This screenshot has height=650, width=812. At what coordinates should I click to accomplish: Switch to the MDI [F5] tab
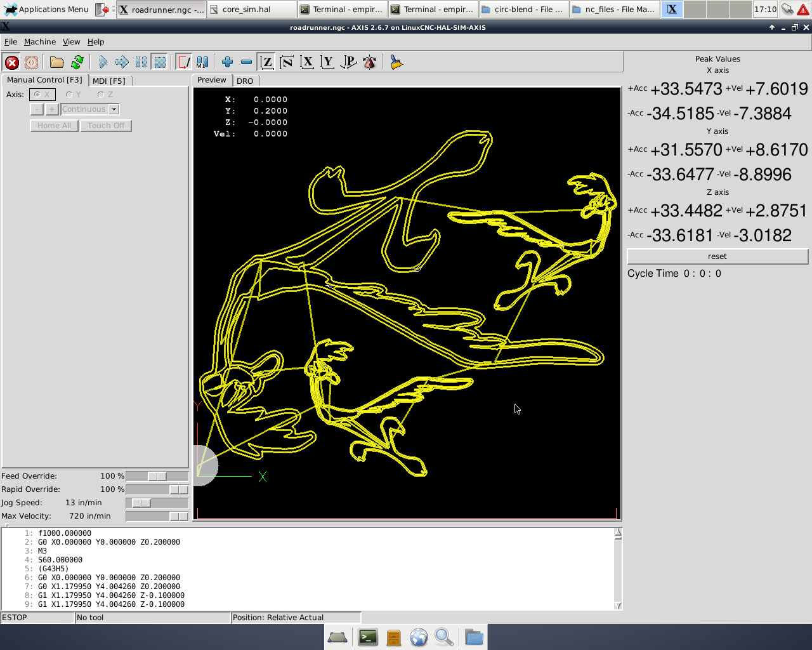(x=108, y=81)
